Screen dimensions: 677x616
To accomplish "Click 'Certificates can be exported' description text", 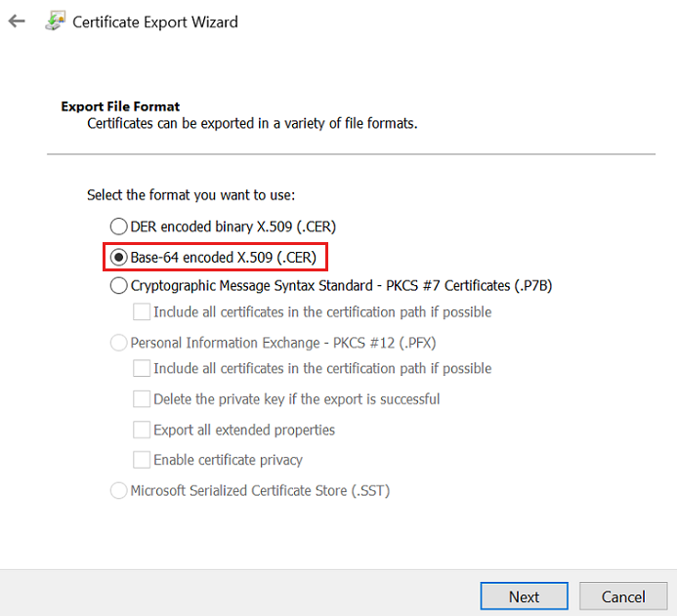I will click(x=252, y=123).
